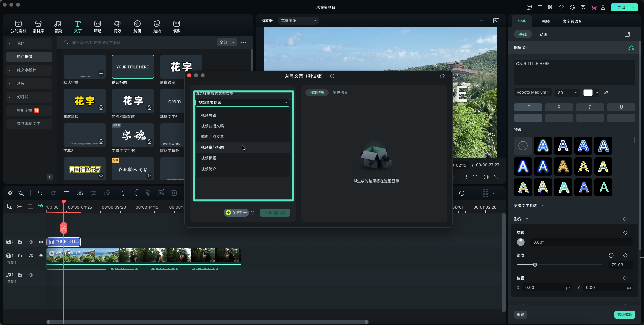Expand the 纯文字设计 category
644x325 pixels.
tap(9, 70)
